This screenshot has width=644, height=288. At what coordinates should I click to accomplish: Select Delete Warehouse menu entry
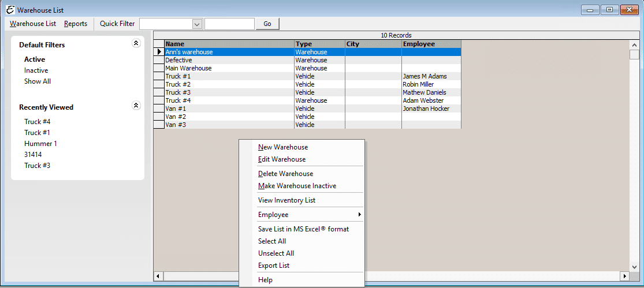[x=285, y=174]
